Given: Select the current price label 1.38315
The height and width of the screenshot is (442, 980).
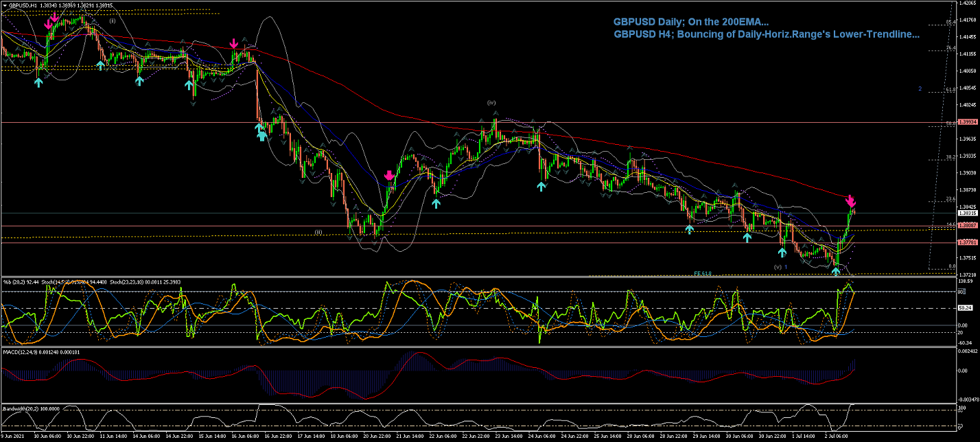Looking at the screenshot, I should coord(967,213).
